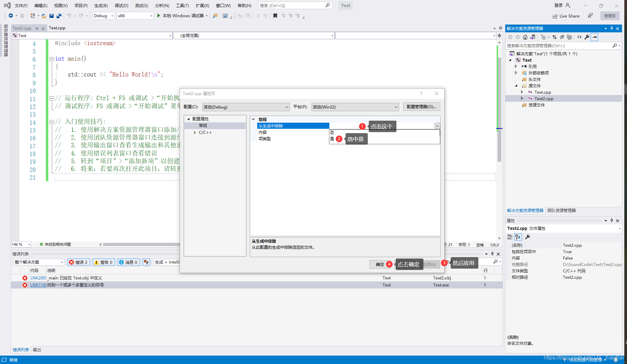Viewport: 627px width, 364px height.
Task: Open the LNK2005 error code link
Action: tap(38, 278)
